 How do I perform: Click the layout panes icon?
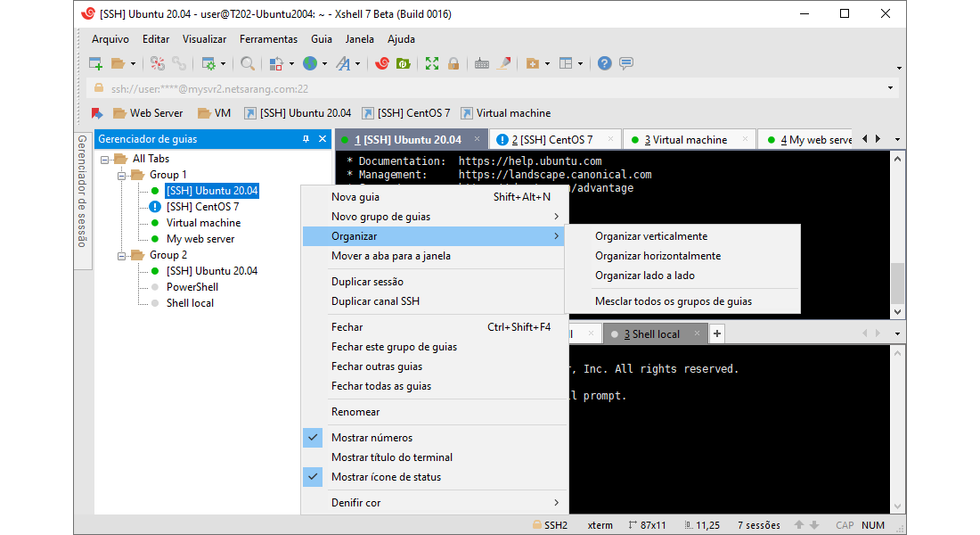point(566,63)
